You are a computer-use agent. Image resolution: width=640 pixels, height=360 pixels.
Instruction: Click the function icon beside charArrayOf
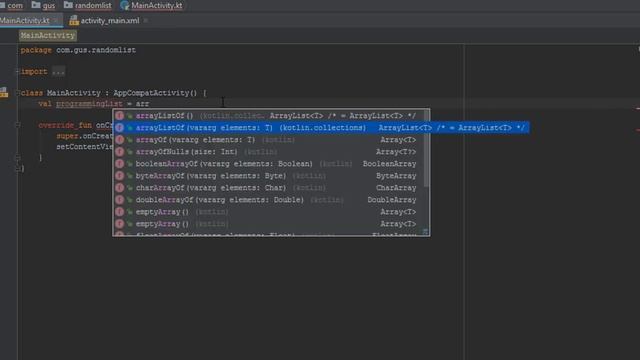pyautogui.click(x=119, y=188)
